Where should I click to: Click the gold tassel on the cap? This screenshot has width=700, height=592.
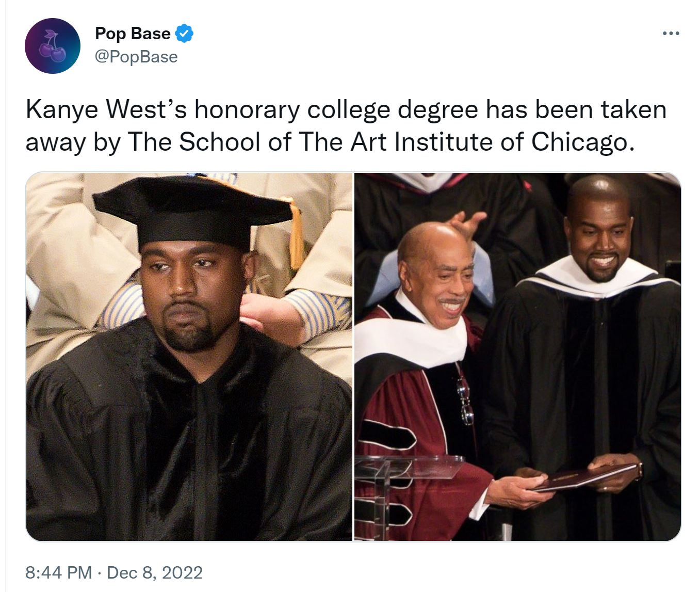coord(296,235)
